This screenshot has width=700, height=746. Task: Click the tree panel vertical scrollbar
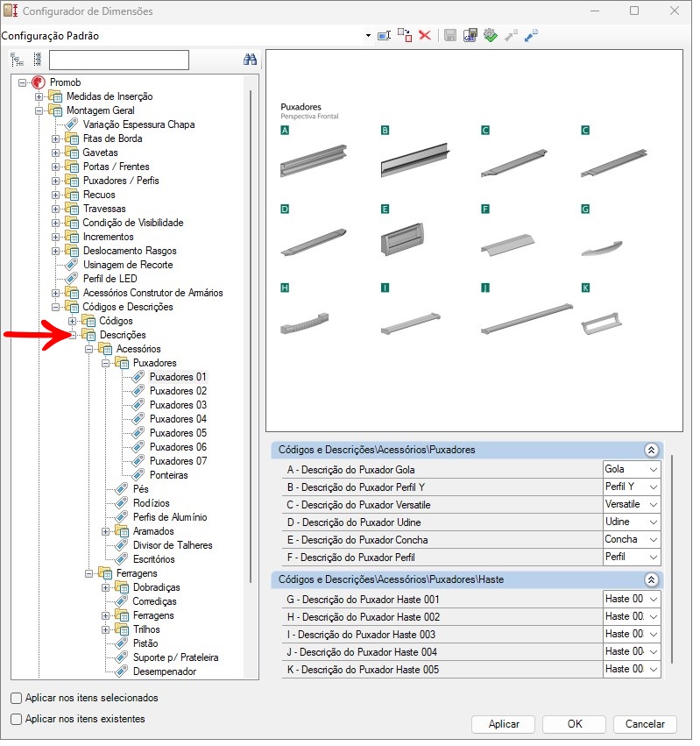(251, 351)
